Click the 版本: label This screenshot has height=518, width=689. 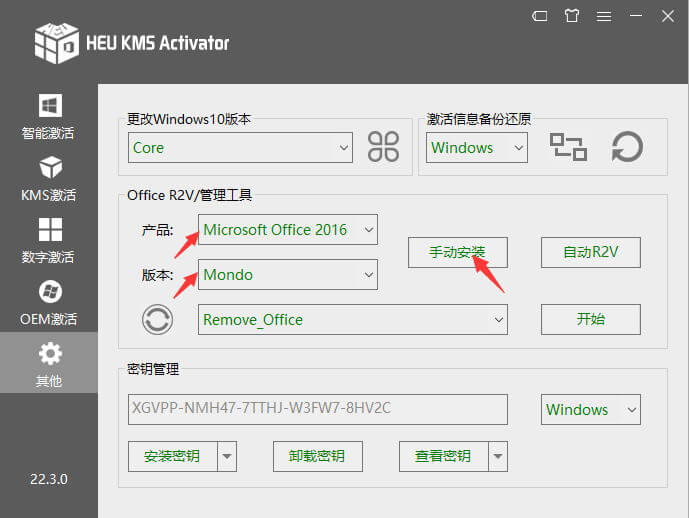tap(157, 275)
